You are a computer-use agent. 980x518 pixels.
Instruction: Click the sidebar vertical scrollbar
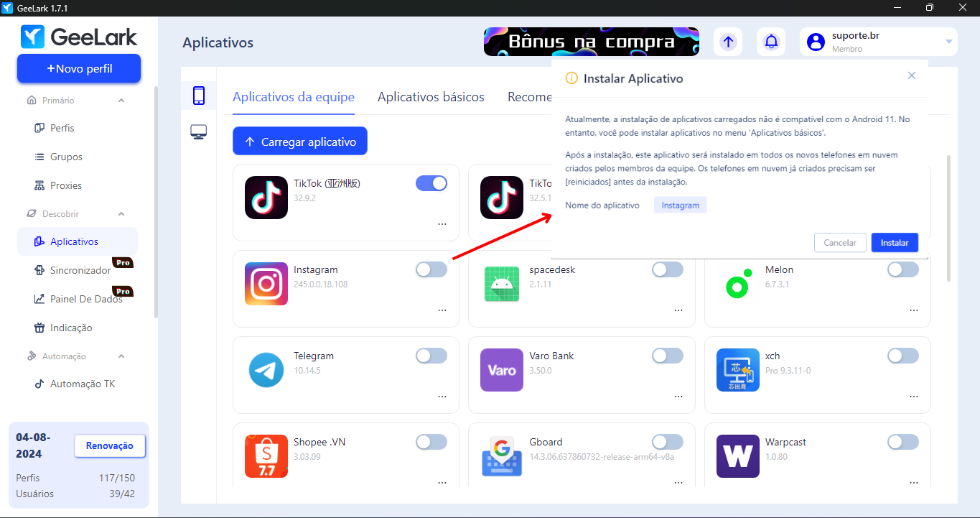click(156, 201)
